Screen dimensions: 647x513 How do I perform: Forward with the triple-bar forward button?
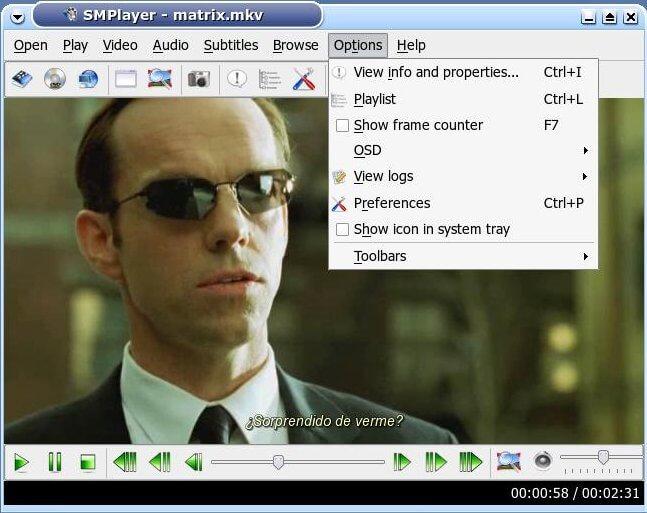[471, 461]
